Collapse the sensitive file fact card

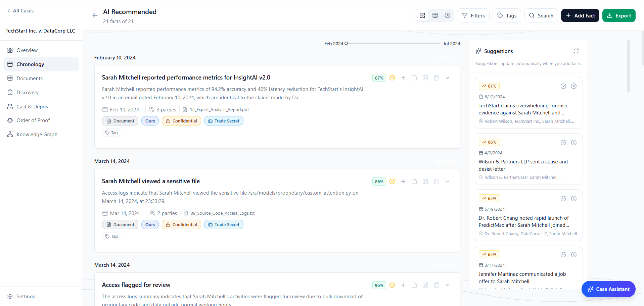pyautogui.click(x=447, y=181)
